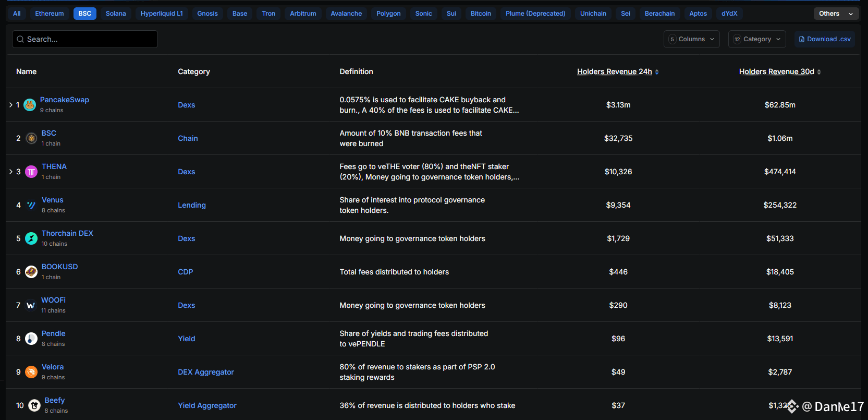Image resolution: width=868 pixels, height=420 pixels.
Task: Open the Chain category link
Action: pyautogui.click(x=188, y=138)
